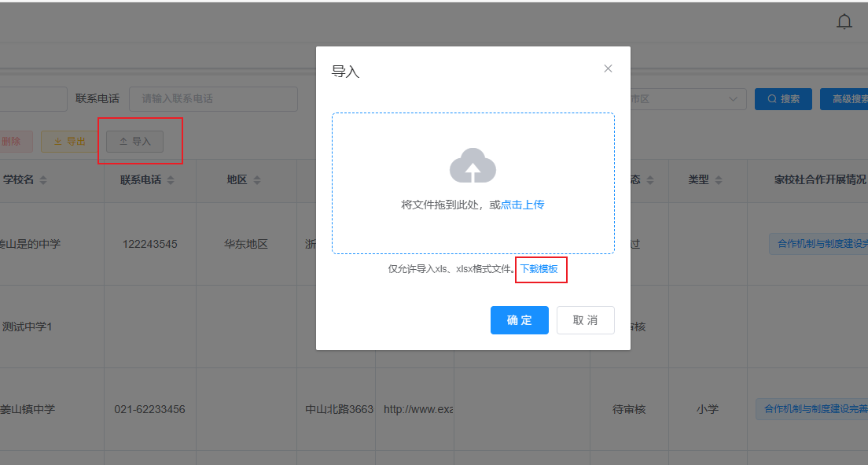Click the blue 搜索 button
Screen dimensions: 868x465
coord(783,99)
